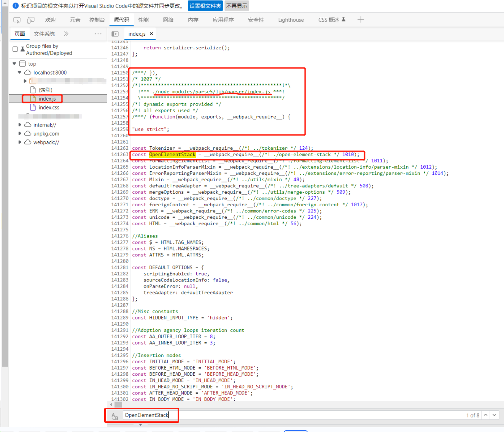Image resolution: width=504 pixels, height=432 pixels.
Task: Click the 不再显示 button
Action: click(237, 6)
